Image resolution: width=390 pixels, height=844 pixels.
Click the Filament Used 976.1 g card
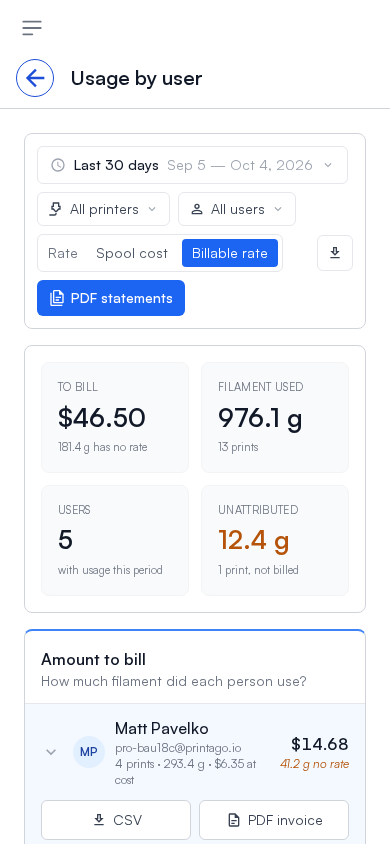[275, 417]
